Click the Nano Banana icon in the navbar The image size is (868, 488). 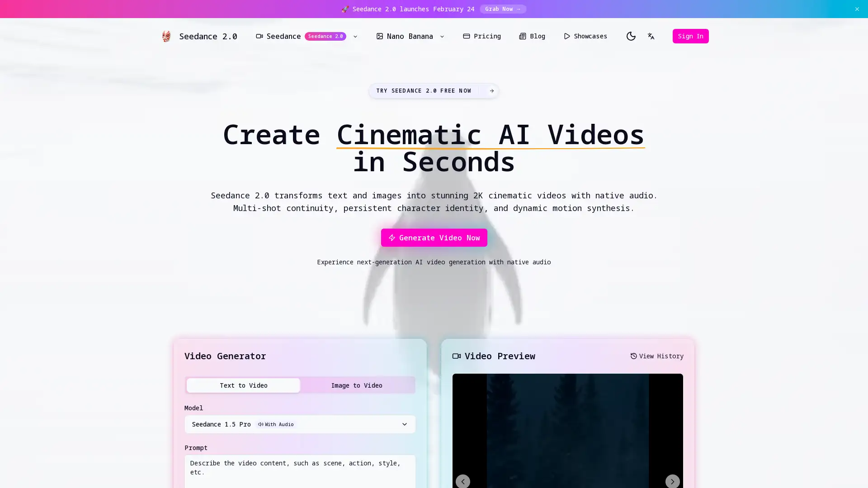[380, 36]
